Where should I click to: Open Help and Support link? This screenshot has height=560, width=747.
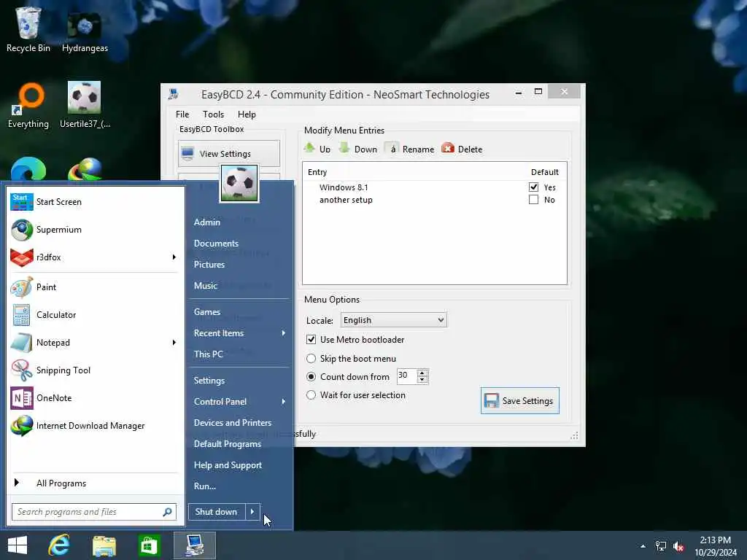click(228, 465)
